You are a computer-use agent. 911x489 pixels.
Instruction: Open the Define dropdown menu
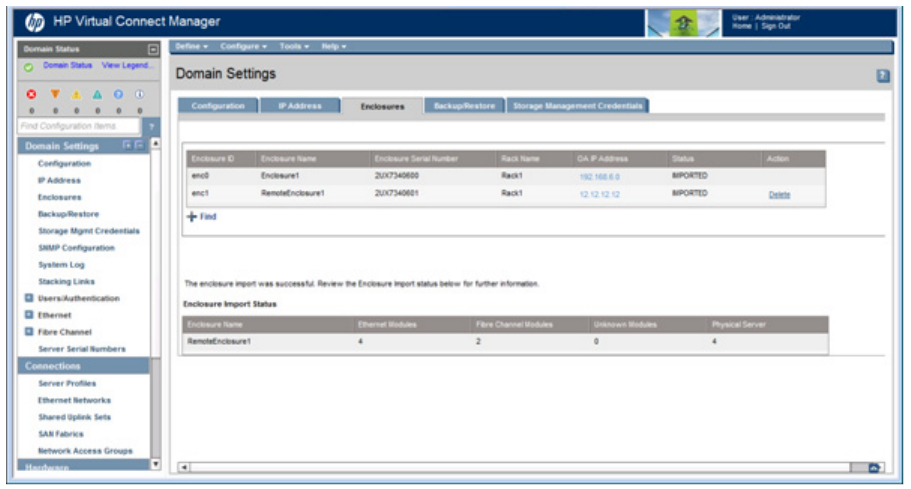[x=192, y=46]
